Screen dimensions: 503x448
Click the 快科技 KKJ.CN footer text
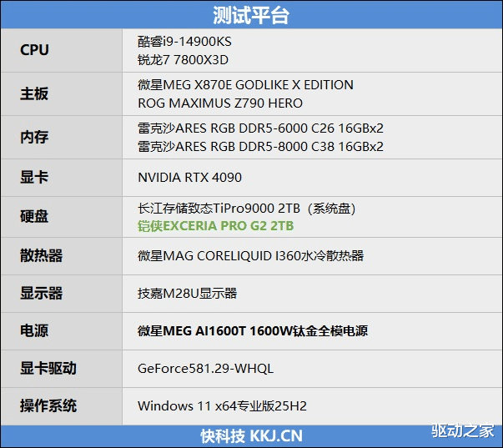(x=252, y=436)
